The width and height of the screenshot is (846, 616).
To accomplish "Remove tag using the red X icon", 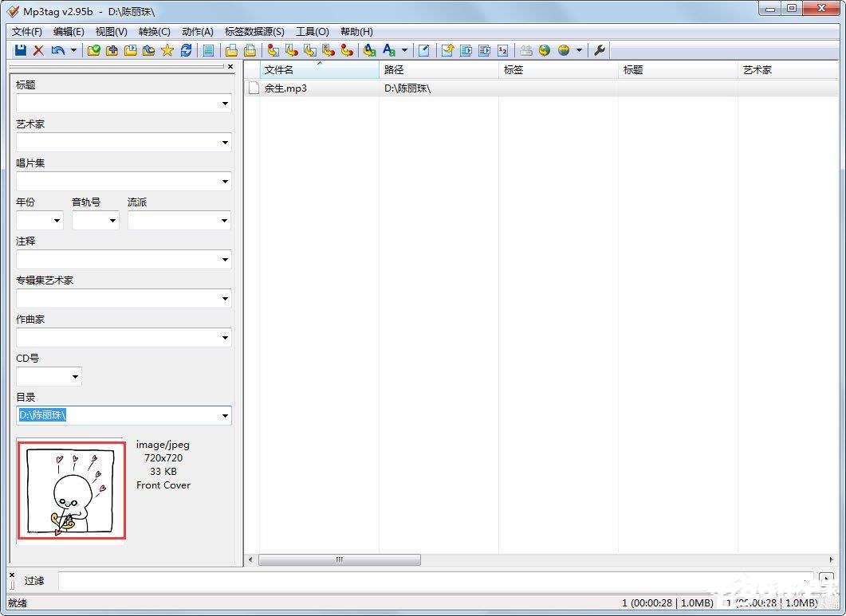I will pos(38,50).
